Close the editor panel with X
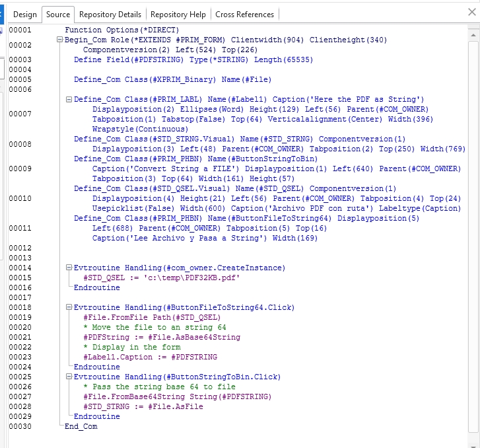The height and width of the screenshot is (448, 480). click(x=471, y=12)
